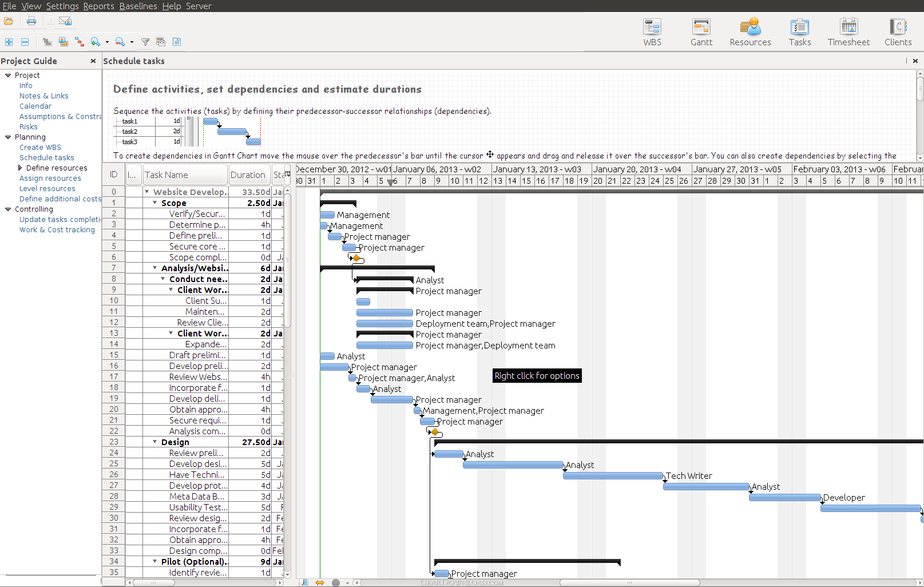924x587 pixels.
Task: Close the Project Guide panel
Action: pyautogui.click(x=93, y=61)
